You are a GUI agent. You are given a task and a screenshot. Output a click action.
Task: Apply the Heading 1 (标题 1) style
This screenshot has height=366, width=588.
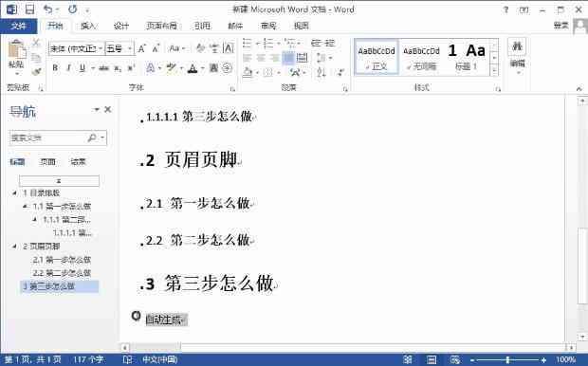[466, 58]
